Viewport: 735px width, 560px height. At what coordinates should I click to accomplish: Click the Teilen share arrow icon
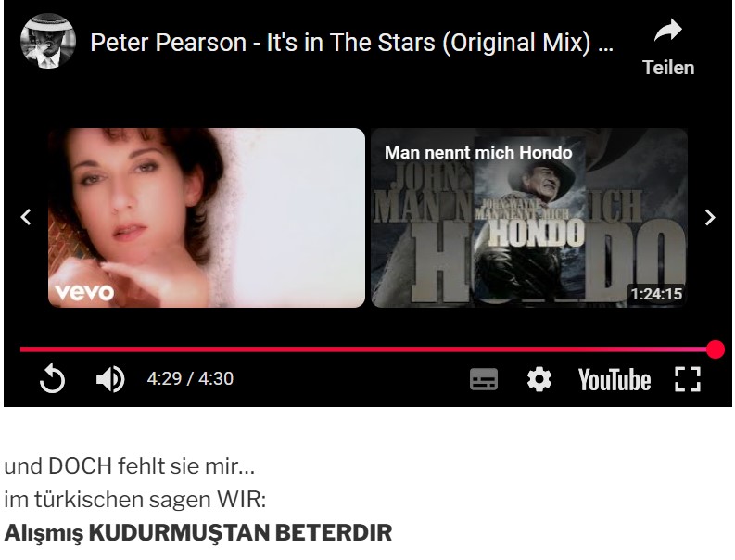tap(668, 31)
